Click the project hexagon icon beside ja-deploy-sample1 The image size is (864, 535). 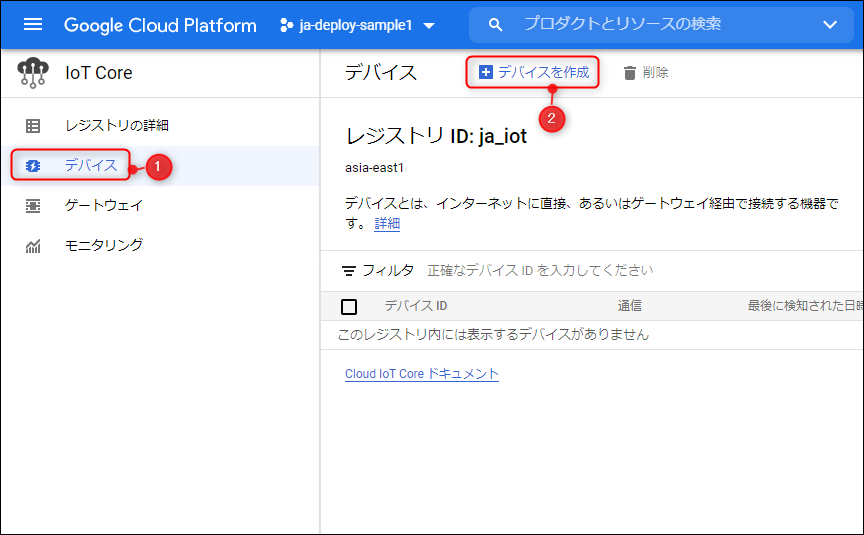tap(287, 25)
